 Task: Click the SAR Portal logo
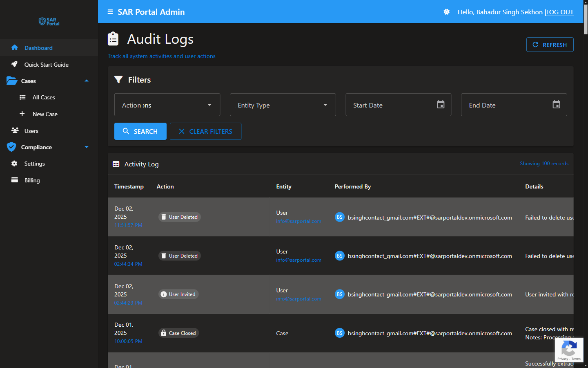(49, 22)
